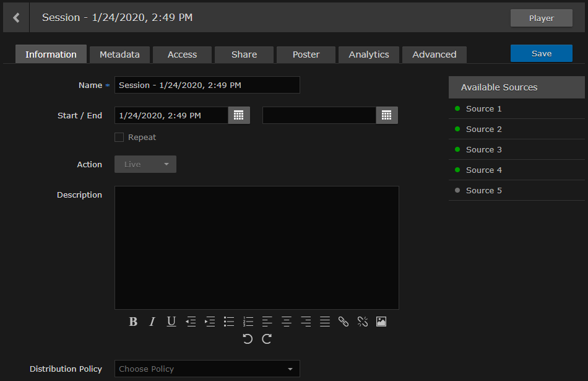
Task: Insert a numbered list
Action: pyautogui.click(x=248, y=322)
